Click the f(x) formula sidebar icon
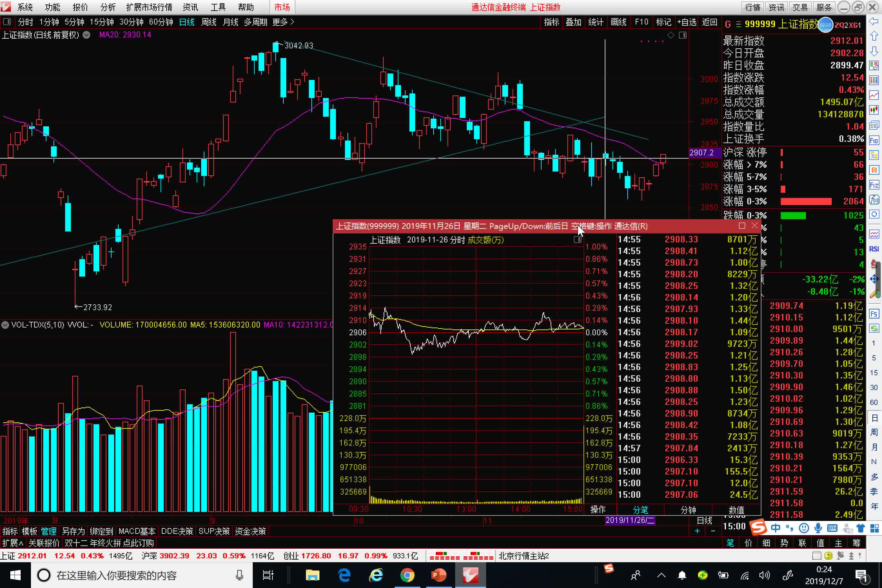882x588 pixels. coord(874,200)
